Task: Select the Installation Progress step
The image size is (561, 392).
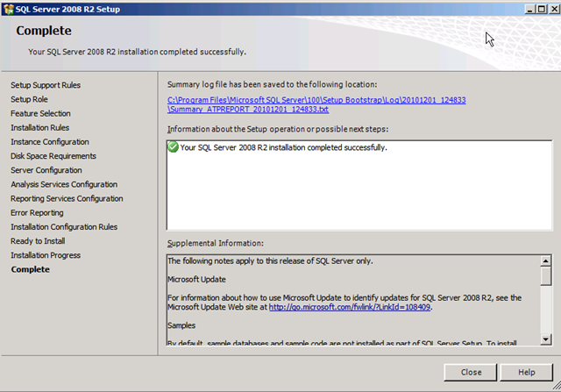Action: point(46,255)
